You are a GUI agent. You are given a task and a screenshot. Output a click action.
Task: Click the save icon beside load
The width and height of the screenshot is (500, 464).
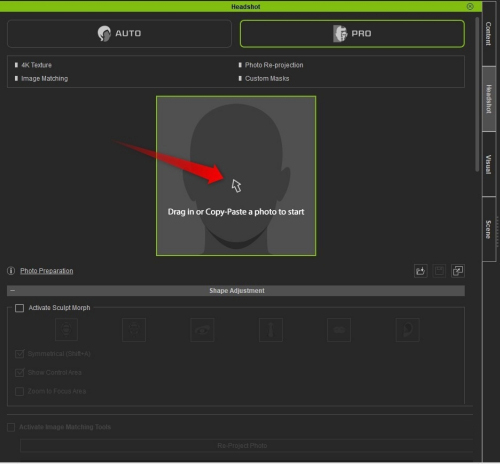pos(439,271)
